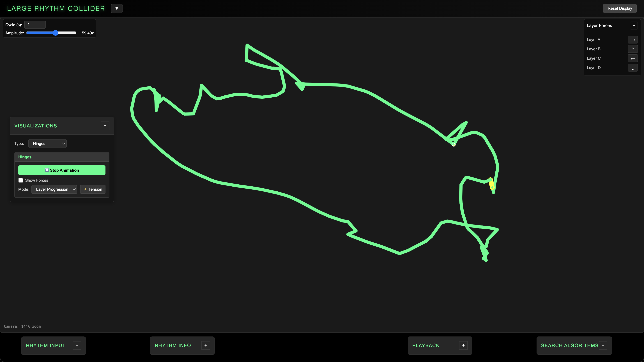Open the title dropdown triangle menu
The width and height of the screenshot is (644, 362).
(116, 8)
